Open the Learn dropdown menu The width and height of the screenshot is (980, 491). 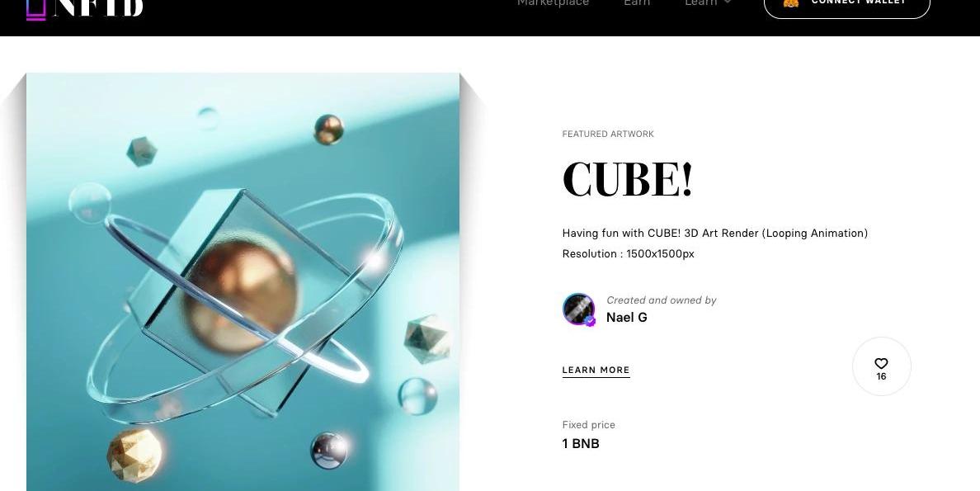pos(700,3)
